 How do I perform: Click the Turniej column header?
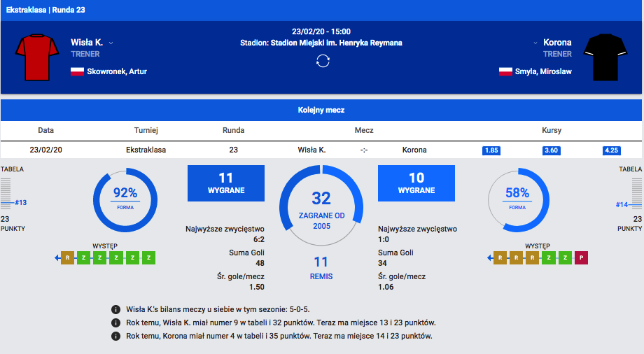(146, 130)
